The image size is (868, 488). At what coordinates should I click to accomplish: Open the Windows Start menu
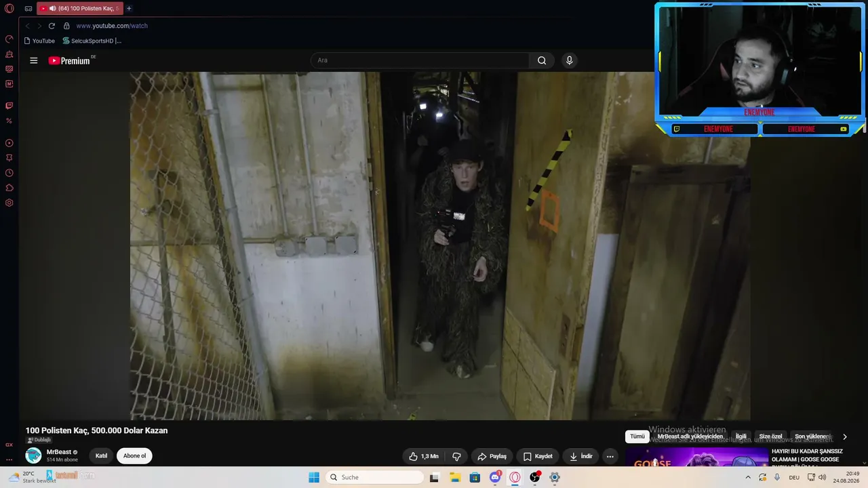click(314, 477)
